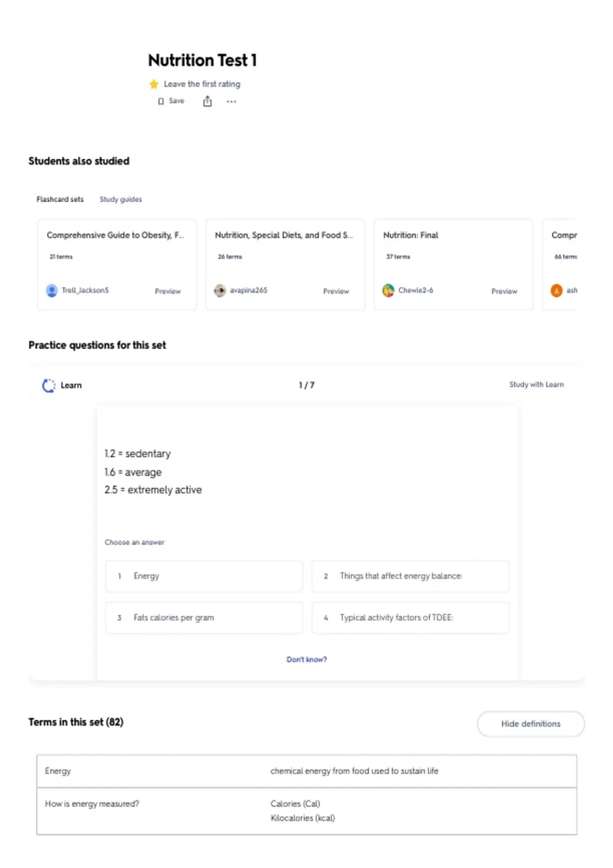Open Nutrition, Special Diets flashcard set card
Viewport: 613px width, 868px height.
[285, 264]
